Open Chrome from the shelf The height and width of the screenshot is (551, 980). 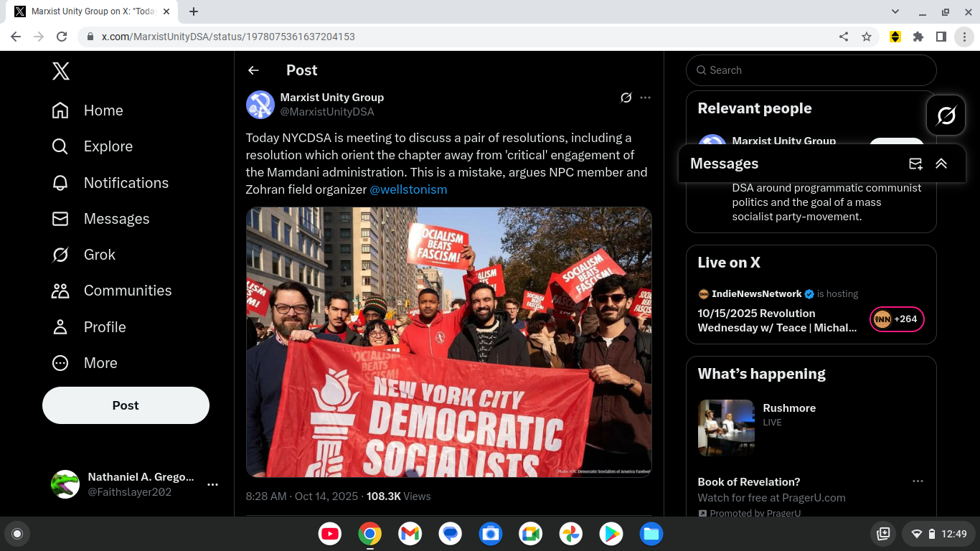click(370, 534)
